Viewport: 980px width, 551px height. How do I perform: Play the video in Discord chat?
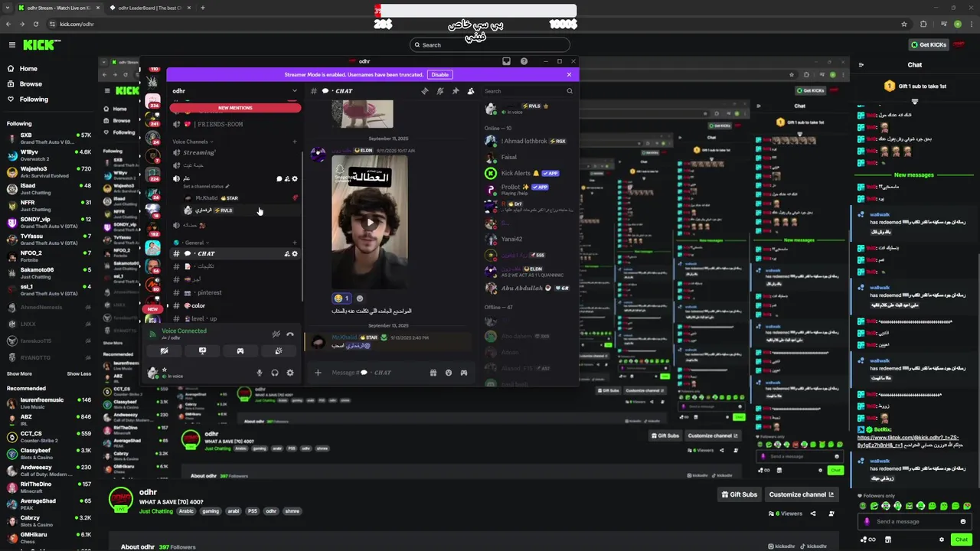370,223
